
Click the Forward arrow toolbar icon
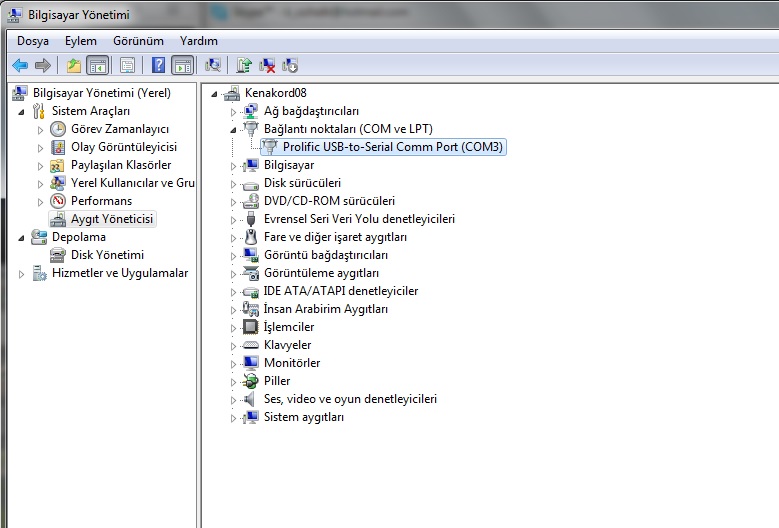click(x=43, y=65)
